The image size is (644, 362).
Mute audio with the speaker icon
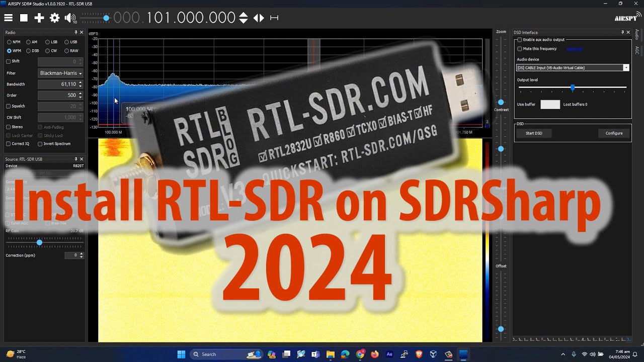[69, 18]
